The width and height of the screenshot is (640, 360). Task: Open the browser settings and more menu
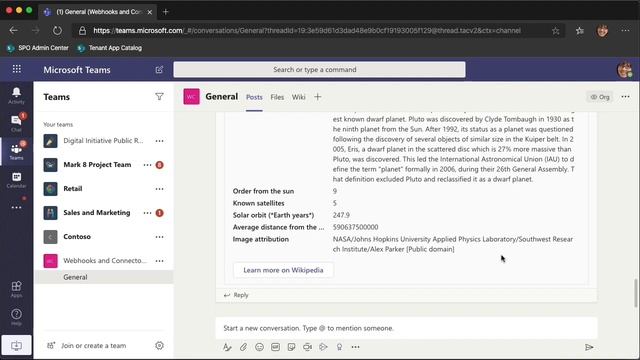[x=625, y=31]
